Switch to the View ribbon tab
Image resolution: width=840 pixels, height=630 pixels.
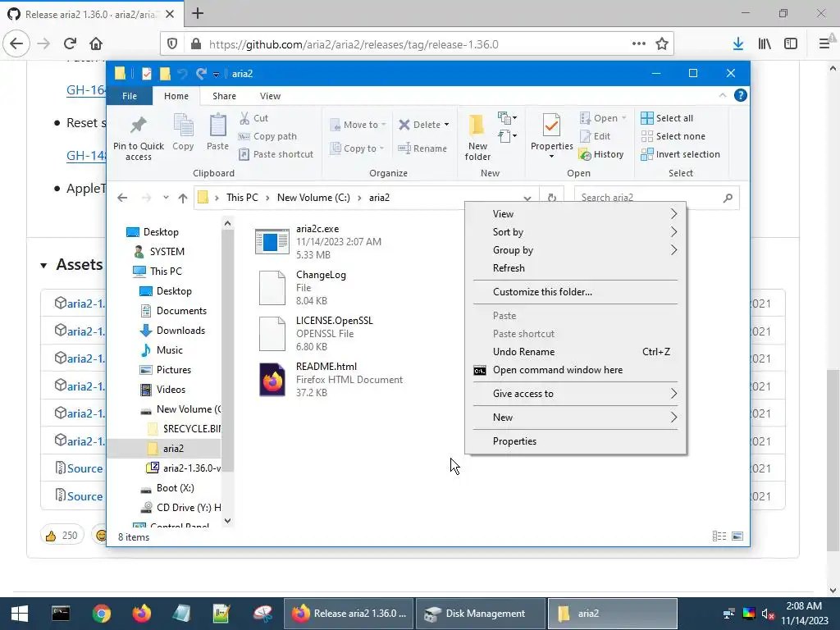270,96
